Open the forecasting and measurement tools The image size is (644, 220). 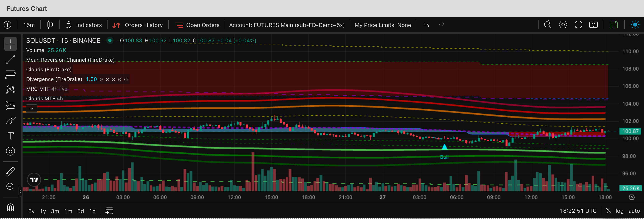click(x=10, y=105)
